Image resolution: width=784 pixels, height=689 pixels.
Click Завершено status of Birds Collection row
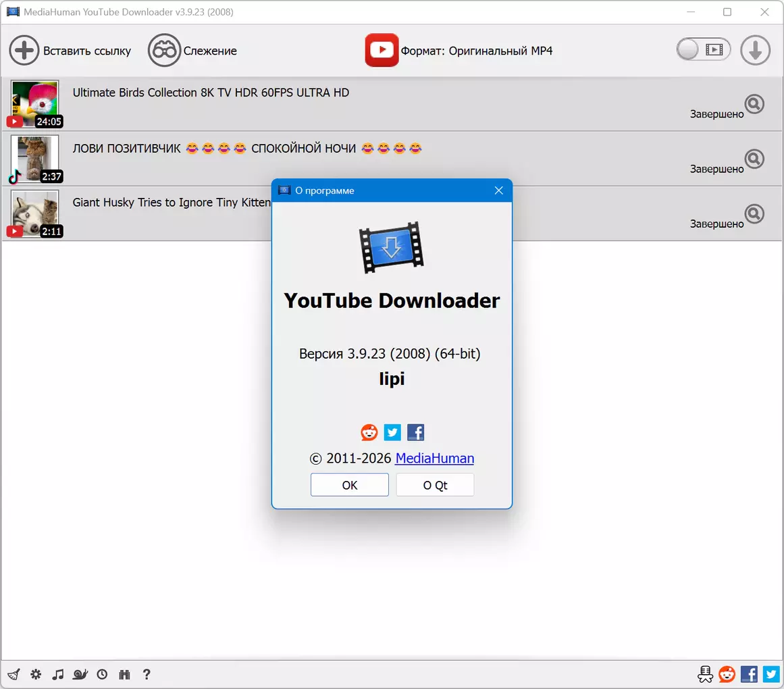coord(716,114)
